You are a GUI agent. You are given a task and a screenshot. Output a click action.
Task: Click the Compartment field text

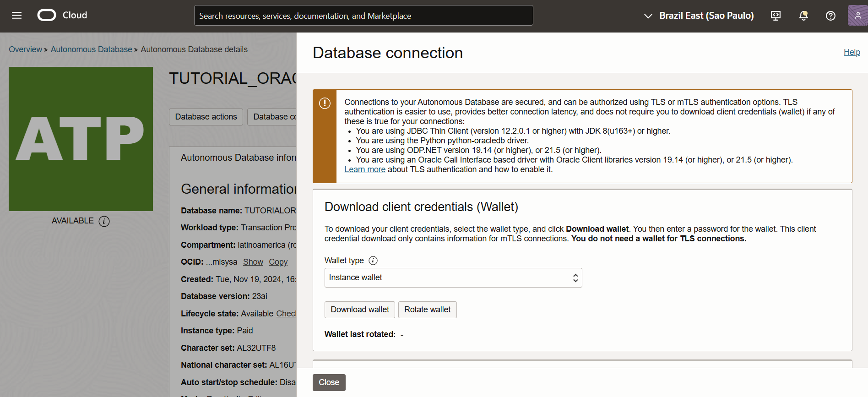click(x=239, y=245)
